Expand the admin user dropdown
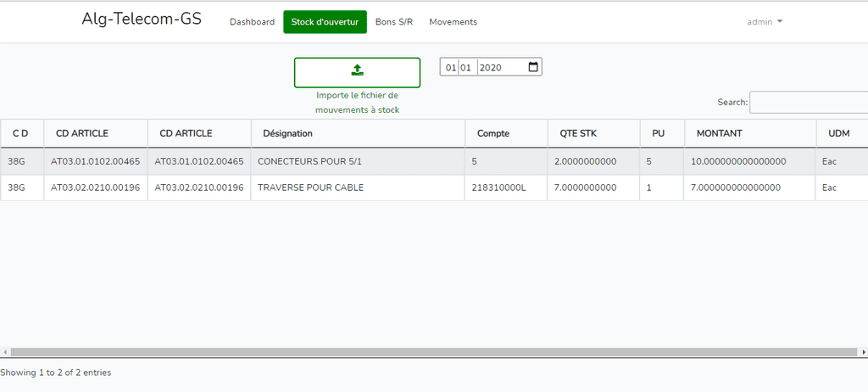868x392 pixels. pos(765,21)
